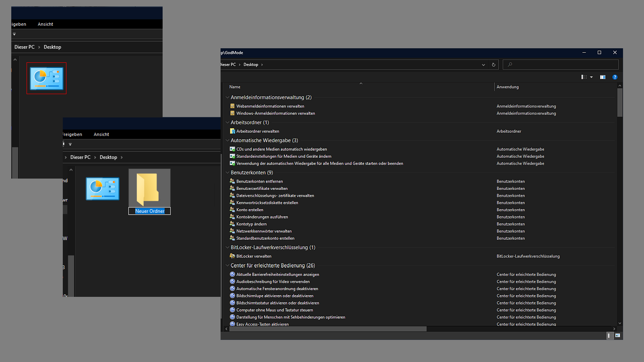Open Explorer help with the blue question mark

click(615, 77)
